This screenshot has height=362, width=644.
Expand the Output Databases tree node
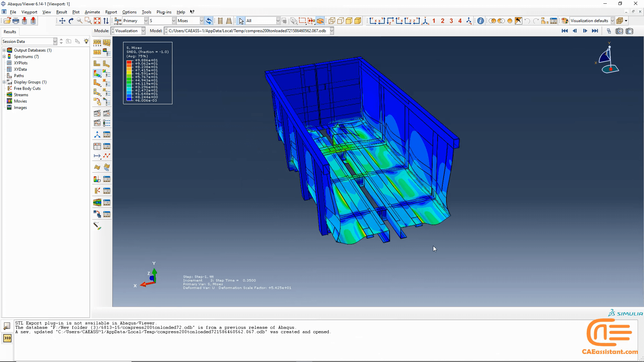click(4, 50)
